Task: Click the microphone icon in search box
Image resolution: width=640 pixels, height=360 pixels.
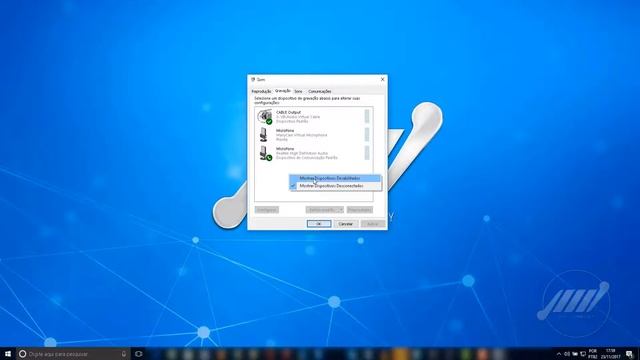Action: tap(124, 354)
